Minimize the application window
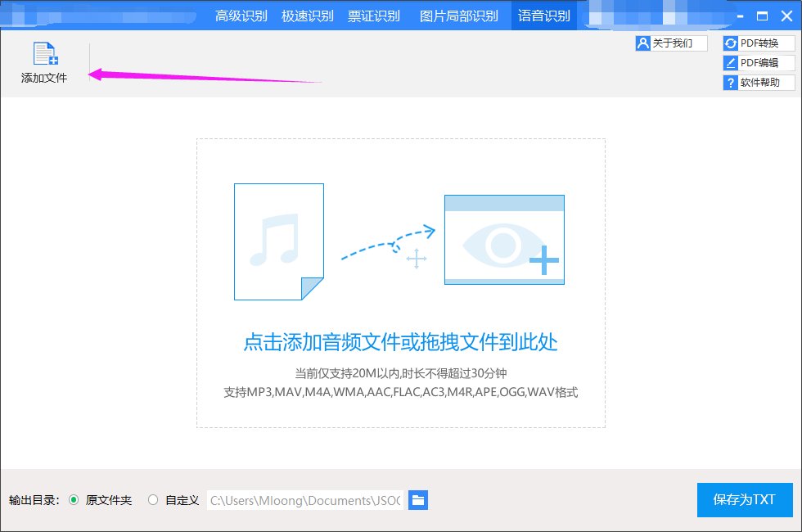802x532 pixels. 742,15
